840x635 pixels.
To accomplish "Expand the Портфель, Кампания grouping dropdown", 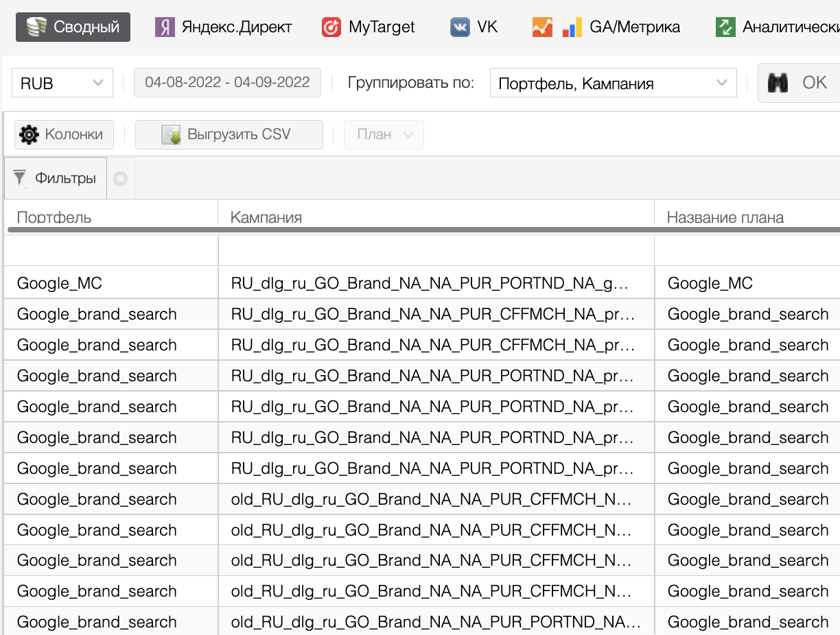I will click(612, 83).
